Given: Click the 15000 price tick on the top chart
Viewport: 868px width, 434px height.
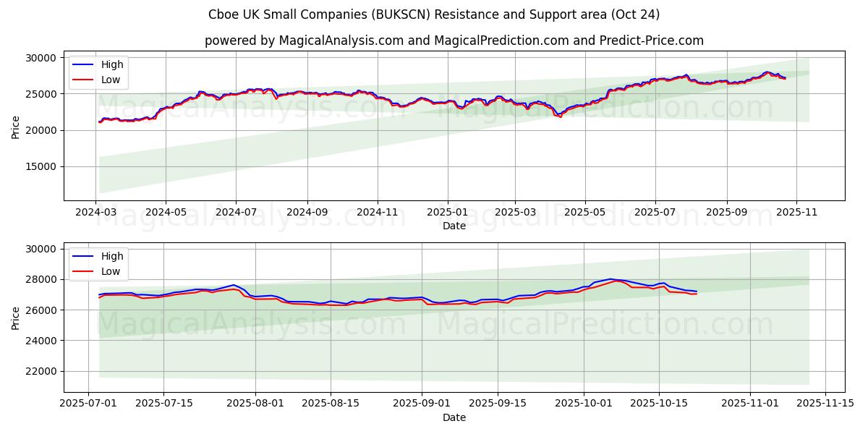Looking at the screenshot, I should pos(43,167).
